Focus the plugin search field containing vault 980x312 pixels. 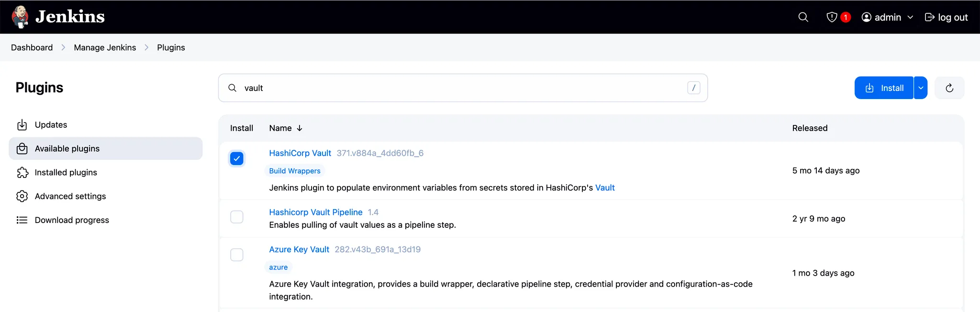coord(463,88)
